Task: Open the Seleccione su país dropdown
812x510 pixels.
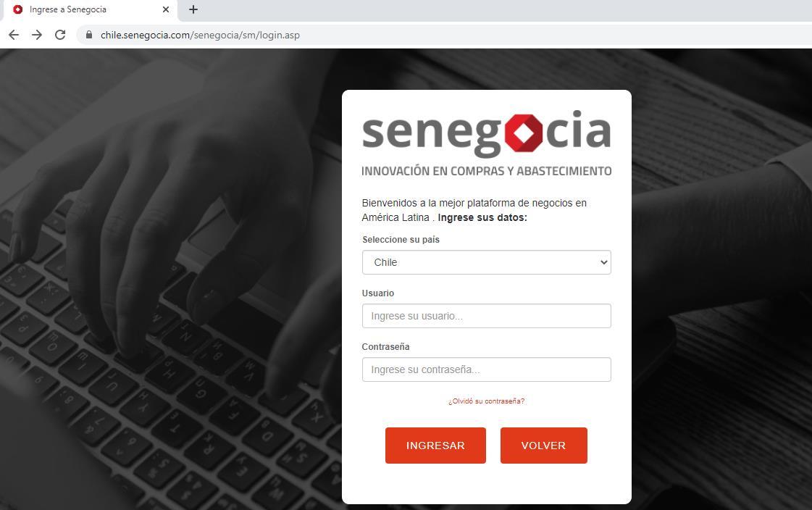Action: coord(486,262)
